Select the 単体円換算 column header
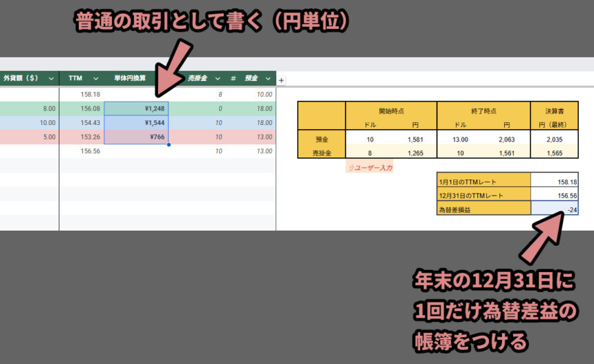Screen dimensions: 594x364 point(130,79)
